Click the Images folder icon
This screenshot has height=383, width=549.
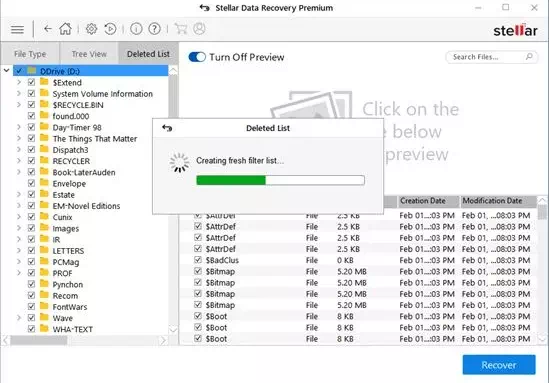click(44, 228)
